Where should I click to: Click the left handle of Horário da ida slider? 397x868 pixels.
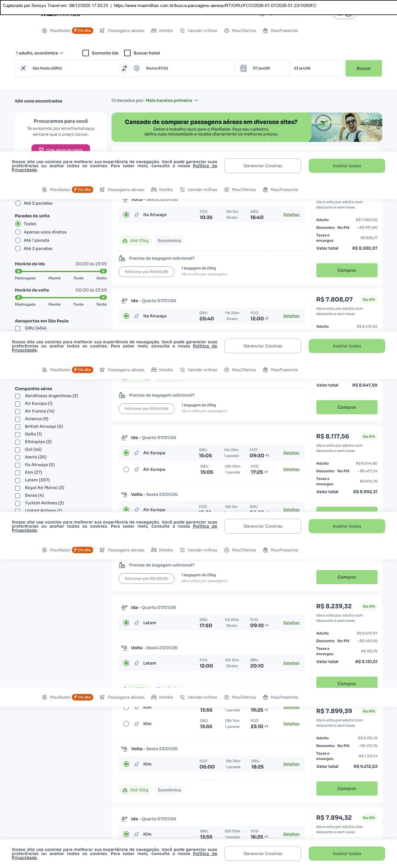click(x=19, y=271)
